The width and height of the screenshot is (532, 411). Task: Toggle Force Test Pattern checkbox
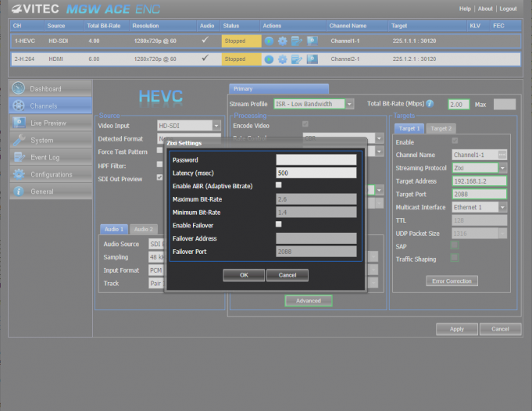[159, 150]
